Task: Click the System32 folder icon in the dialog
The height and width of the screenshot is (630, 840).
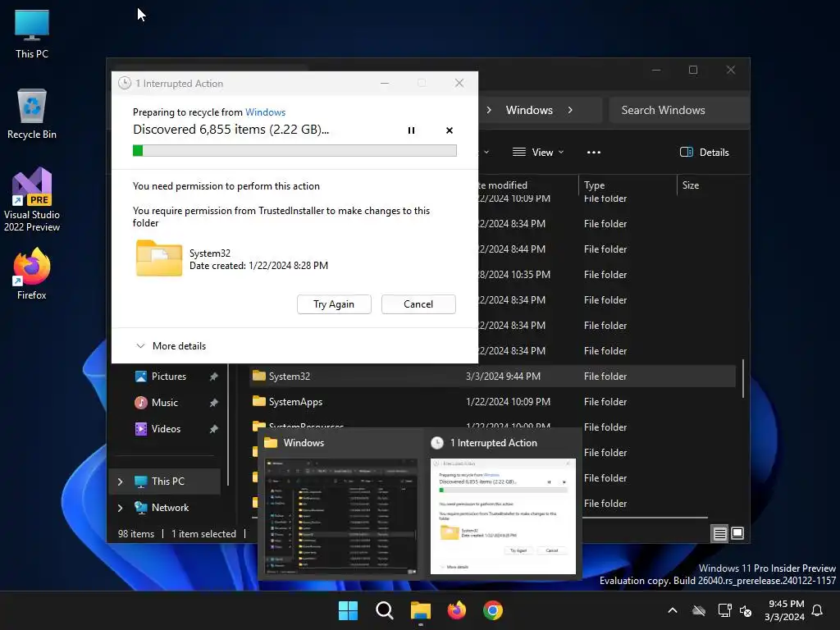Action: pos(158,258)
